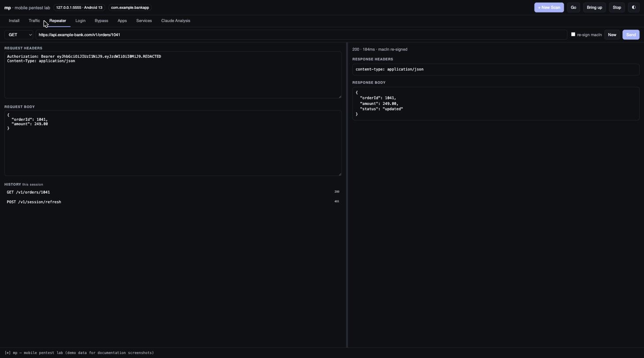Screen dimensions: 644x358
Task: Open the Apps tab
Action: point(122,21)
